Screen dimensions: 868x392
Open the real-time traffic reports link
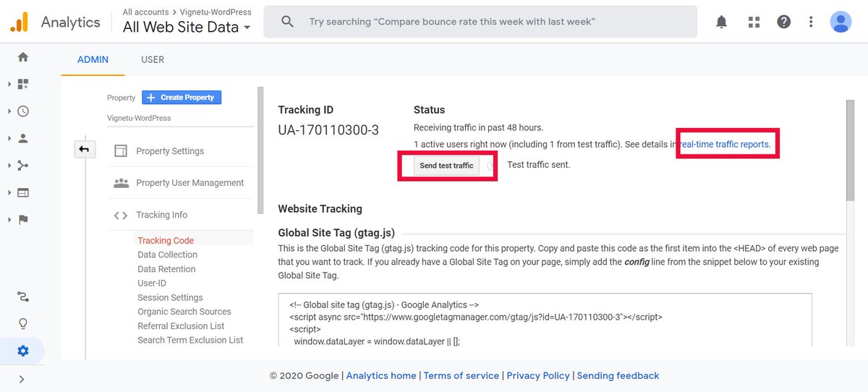[x=726, y=145]
